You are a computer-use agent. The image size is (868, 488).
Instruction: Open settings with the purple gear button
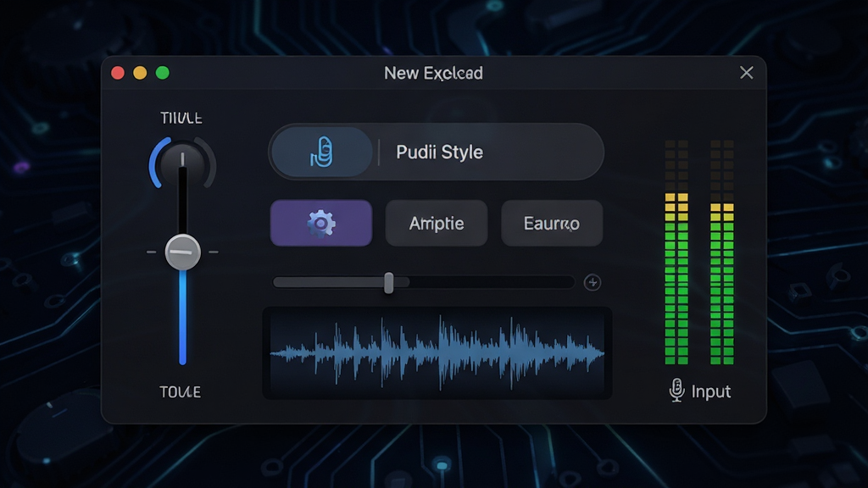(321, 223)
